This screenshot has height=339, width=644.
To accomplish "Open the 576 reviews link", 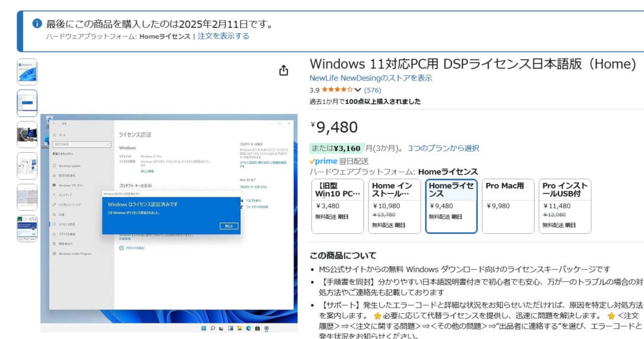I will click(x=372, y=90).
